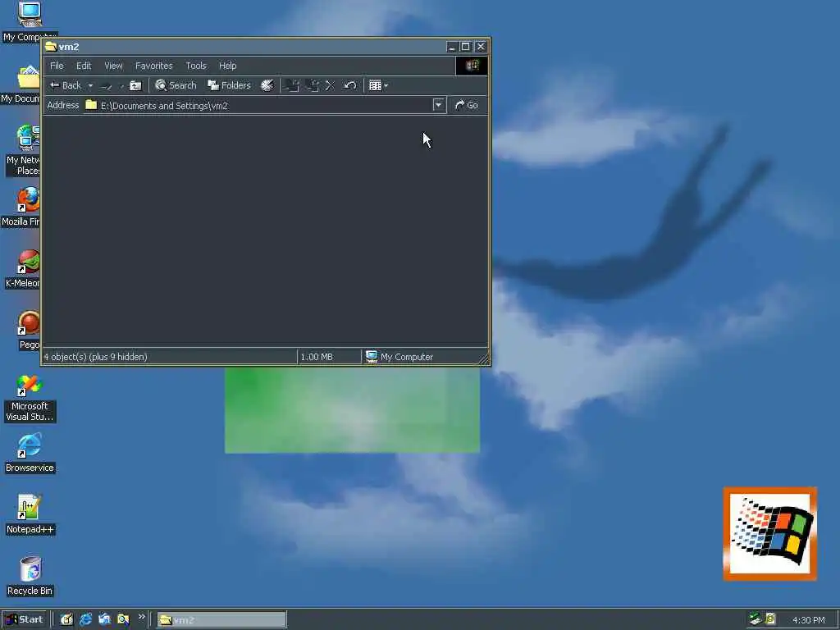840x630 pixels.
Task: Select the K-Meleon desktop shortcut
Action: click(x=22, y=269)
